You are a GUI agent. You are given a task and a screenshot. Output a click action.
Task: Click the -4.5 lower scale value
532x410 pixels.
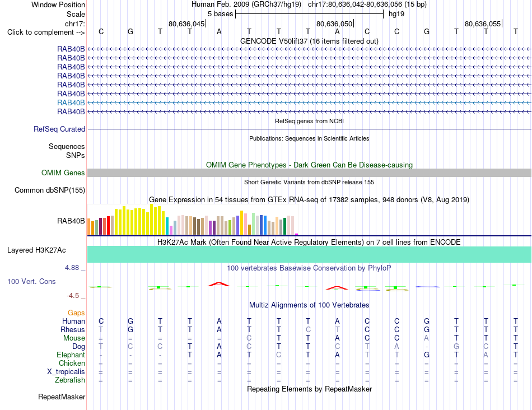point(73,296)
